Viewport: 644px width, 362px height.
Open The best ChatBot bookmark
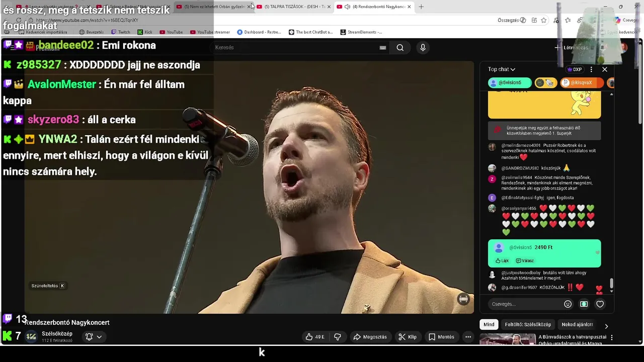pos(310,32)
